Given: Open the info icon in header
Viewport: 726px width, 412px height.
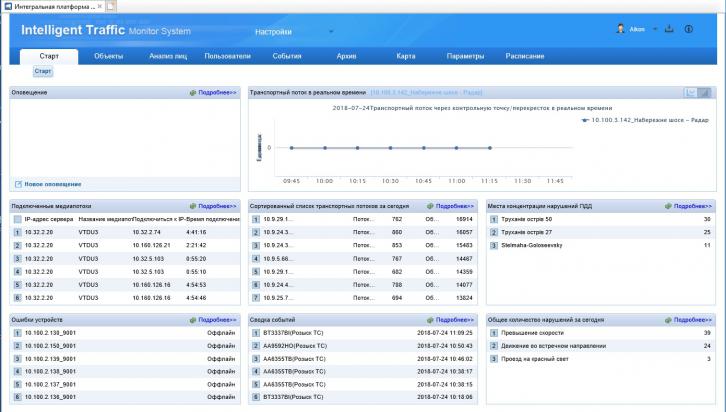Looking at the screenshot, I should click(x=689, y=29).
